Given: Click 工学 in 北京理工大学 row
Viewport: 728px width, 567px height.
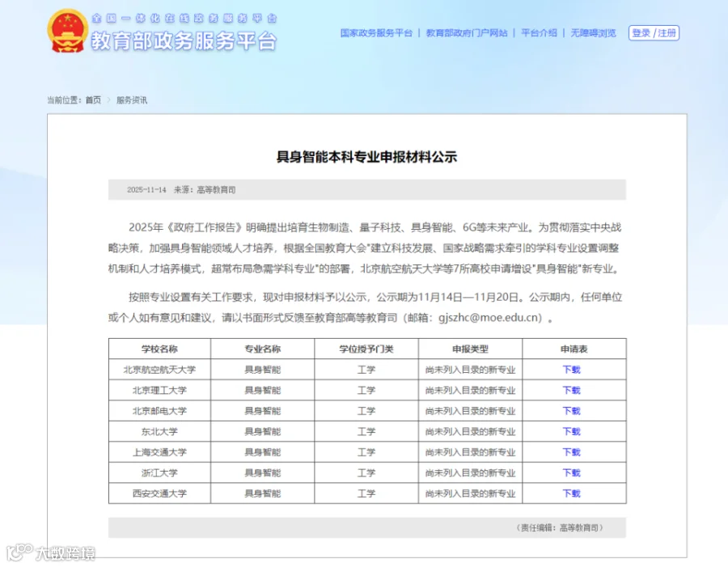Looking at the screenshot, I should point(366,390).
